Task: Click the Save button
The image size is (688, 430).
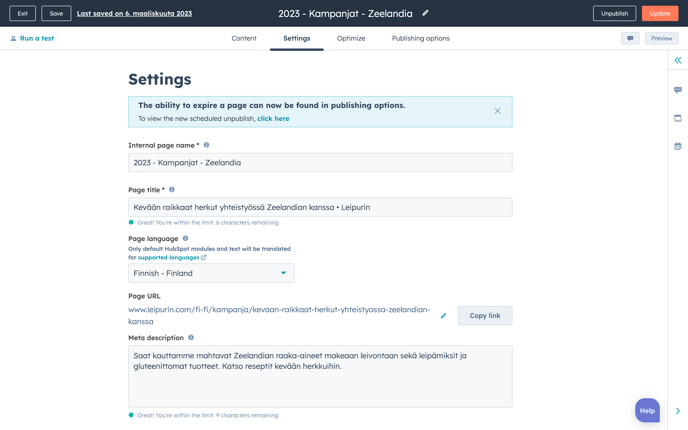Action: point(56,13)
